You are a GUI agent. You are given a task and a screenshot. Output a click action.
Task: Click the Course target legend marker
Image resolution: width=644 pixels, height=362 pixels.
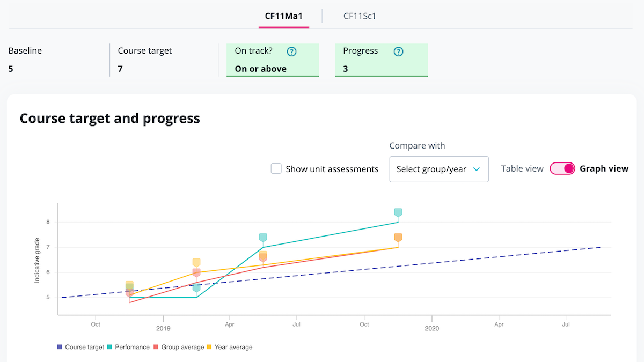pyautogui.click(x=59, y=347)
